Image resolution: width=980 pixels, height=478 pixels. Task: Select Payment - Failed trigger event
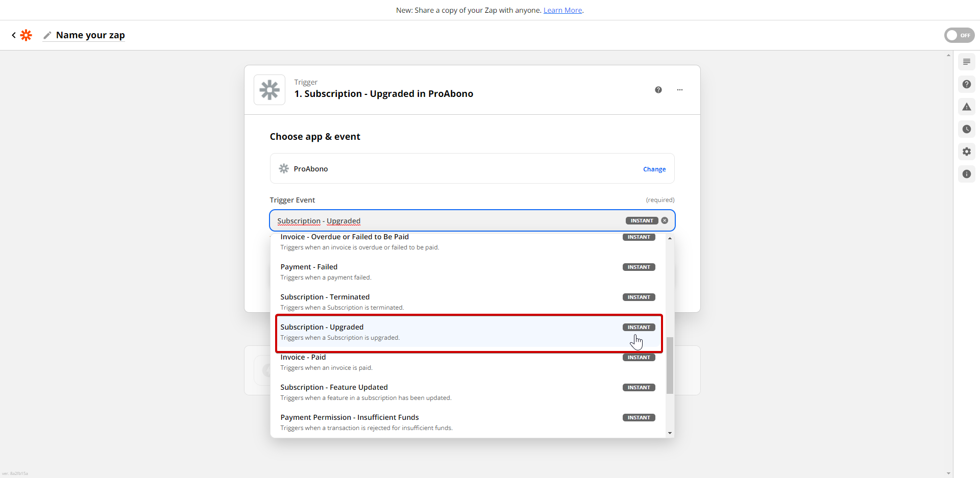point(468,272)
